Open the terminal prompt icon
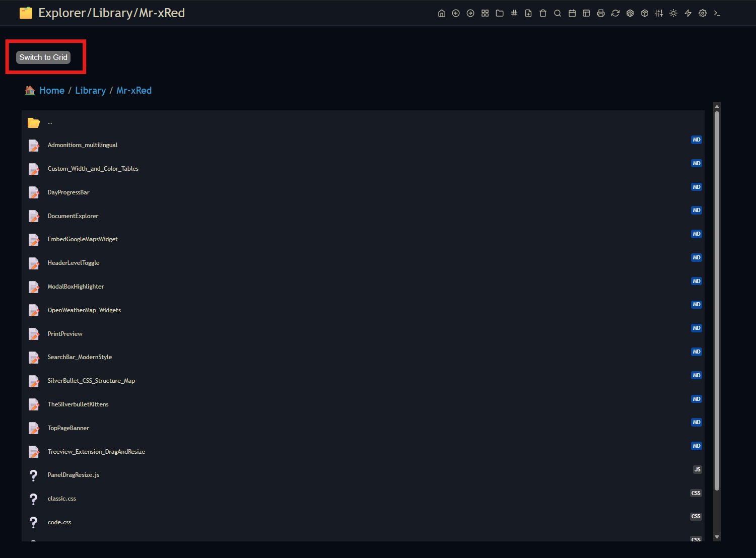Image resolution: width=756 pixels, height=558 pixels. click(717, 14)
